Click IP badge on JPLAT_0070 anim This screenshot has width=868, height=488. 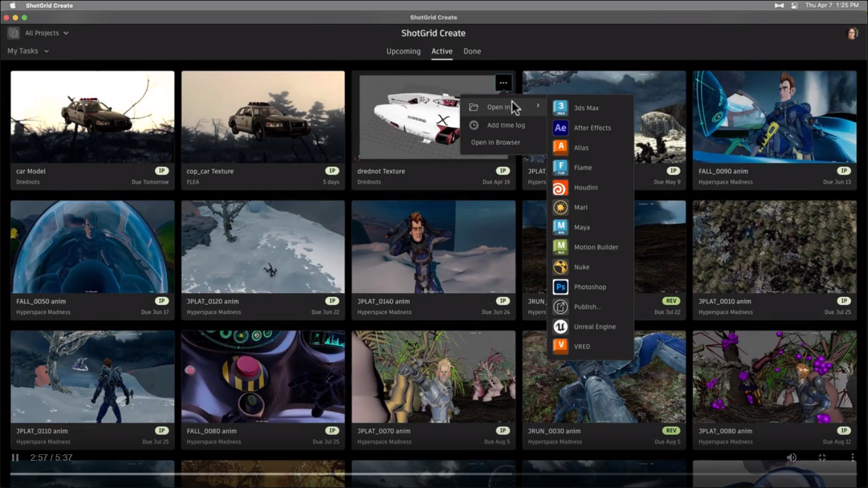pos(503,431)
